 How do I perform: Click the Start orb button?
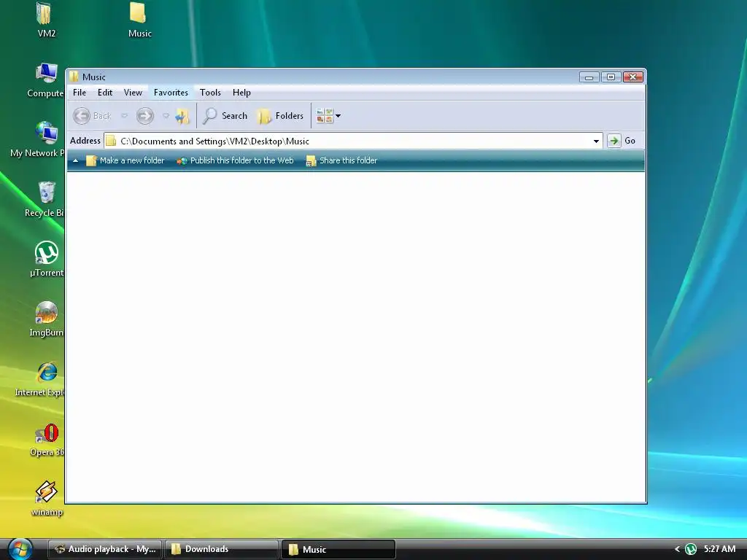20,549
